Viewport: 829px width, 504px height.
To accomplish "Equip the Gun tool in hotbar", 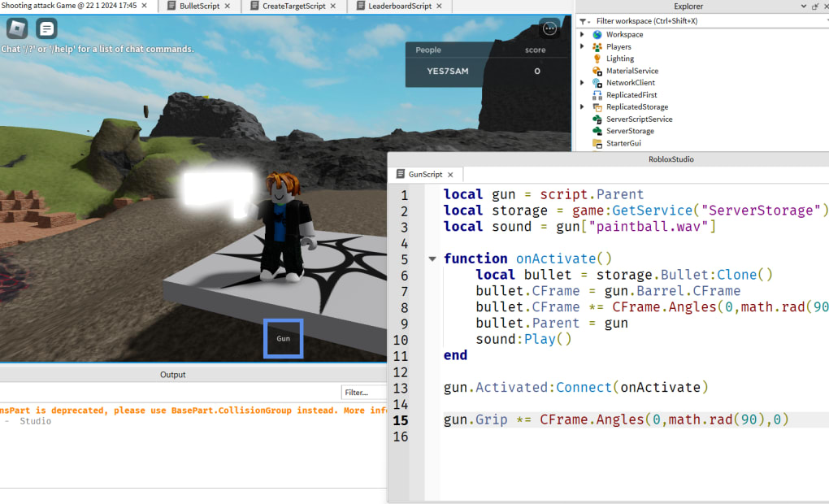I will coord(283,338).
